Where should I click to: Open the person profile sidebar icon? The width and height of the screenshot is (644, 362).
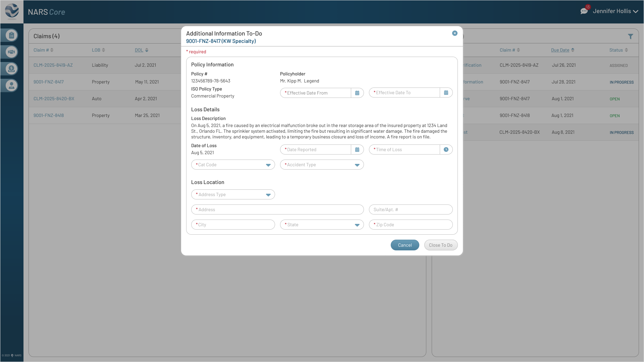click(11, 85)
